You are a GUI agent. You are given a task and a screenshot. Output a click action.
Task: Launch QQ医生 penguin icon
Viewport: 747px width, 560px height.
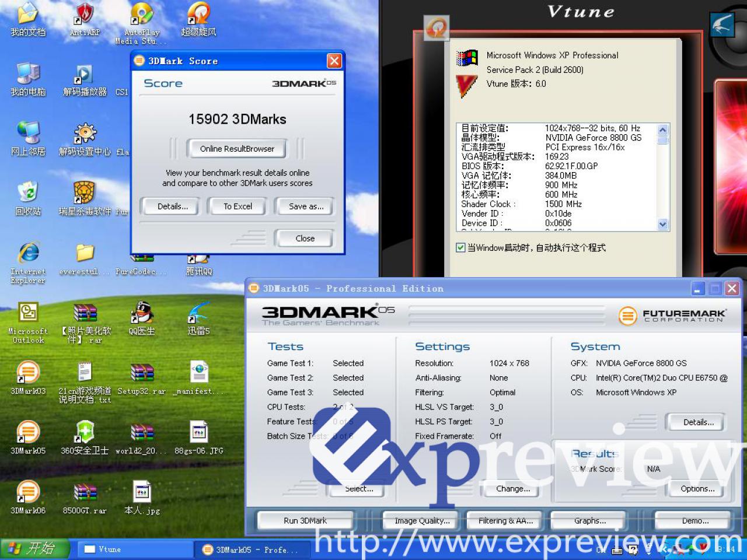point(142,318)
